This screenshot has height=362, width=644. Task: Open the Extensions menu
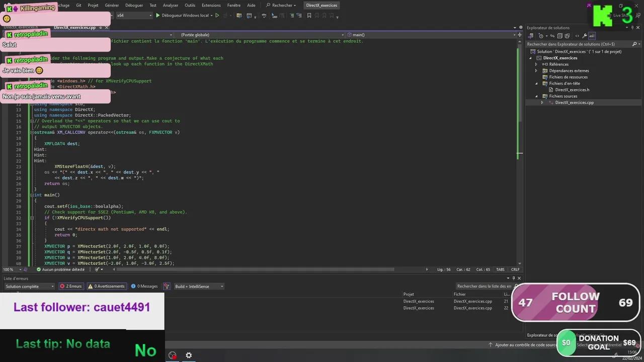tap(211, 5)
